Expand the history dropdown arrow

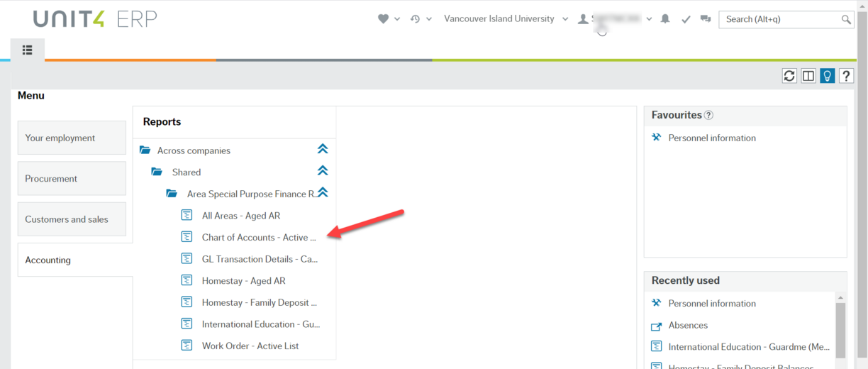click(x=429, y=19)
